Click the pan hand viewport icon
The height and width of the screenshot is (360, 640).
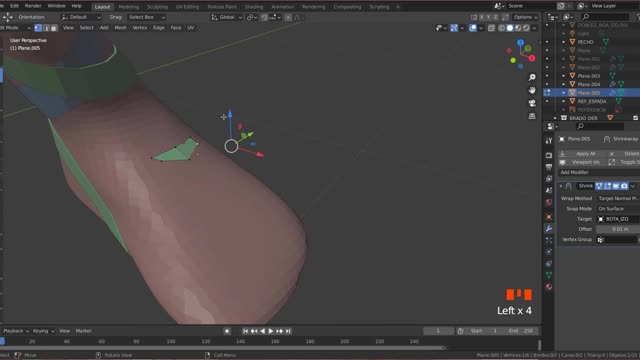[532, 90]
